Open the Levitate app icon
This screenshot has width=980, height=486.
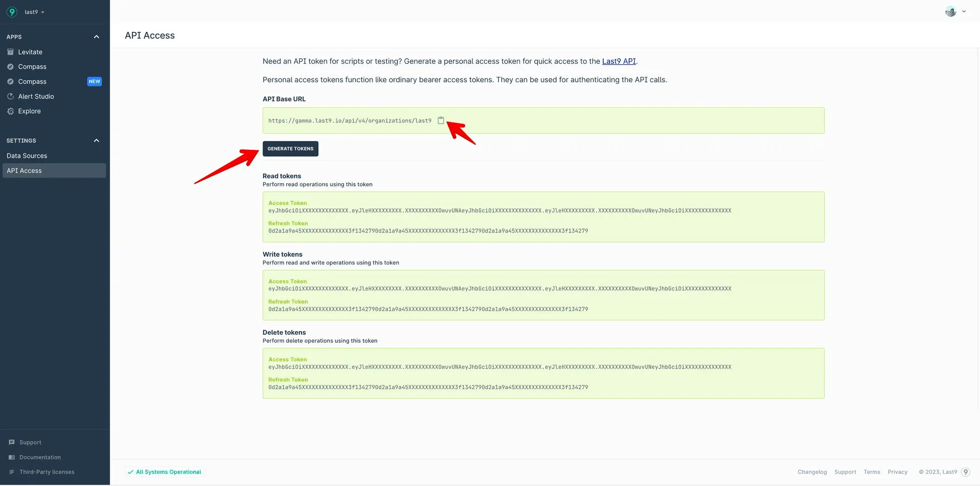10,52
